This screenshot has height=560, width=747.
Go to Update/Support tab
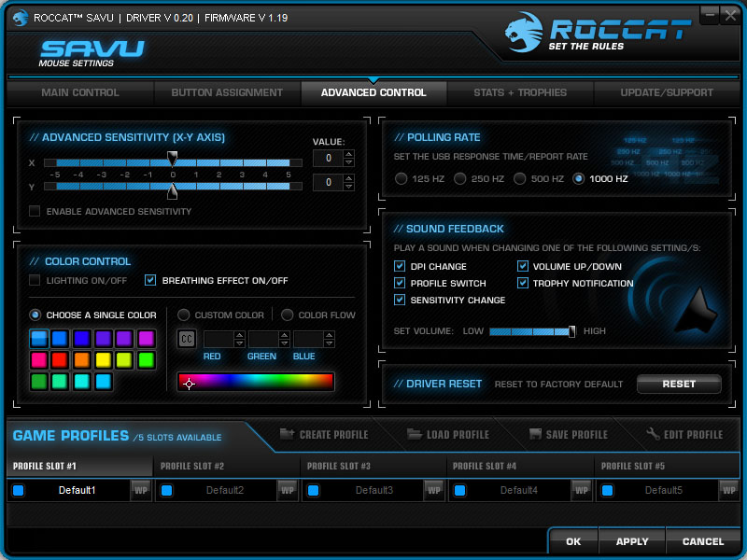667,92
